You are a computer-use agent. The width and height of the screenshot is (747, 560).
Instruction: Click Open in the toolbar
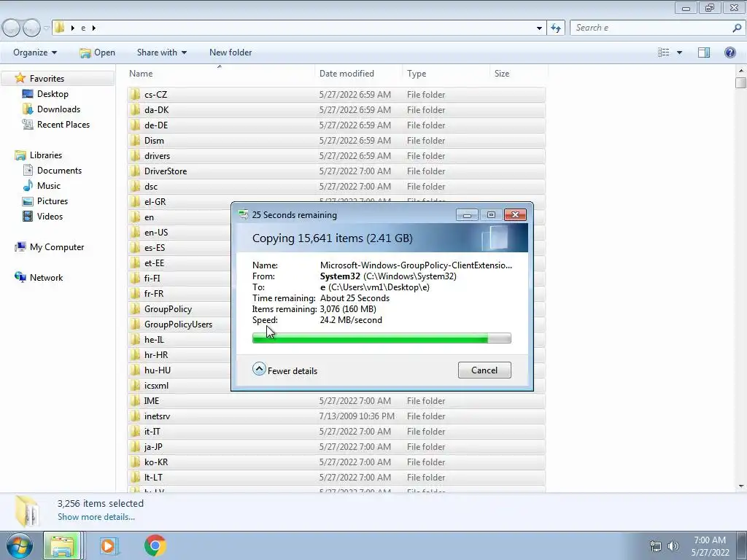[97, 52]
